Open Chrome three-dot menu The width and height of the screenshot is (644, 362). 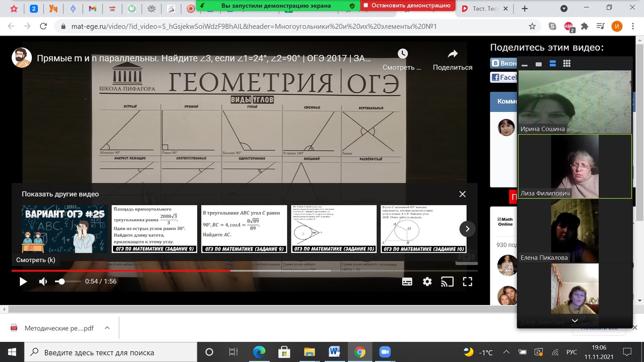click(x=633, y=26)
